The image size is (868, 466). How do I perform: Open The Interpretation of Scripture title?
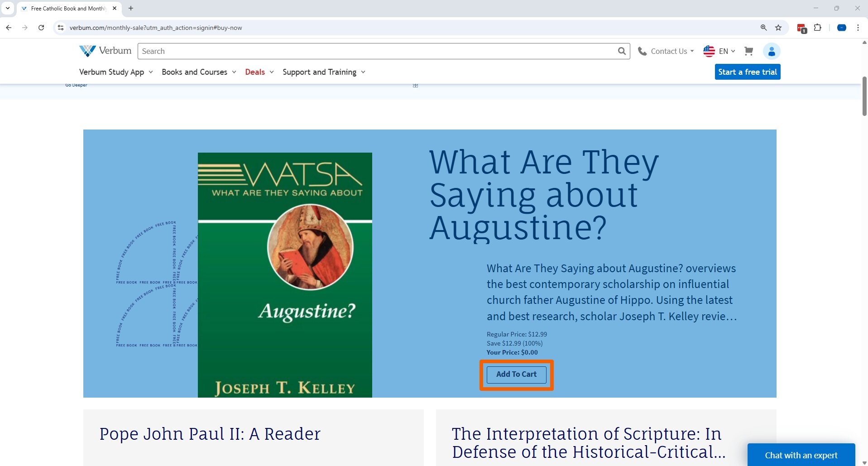pos(589,443)
